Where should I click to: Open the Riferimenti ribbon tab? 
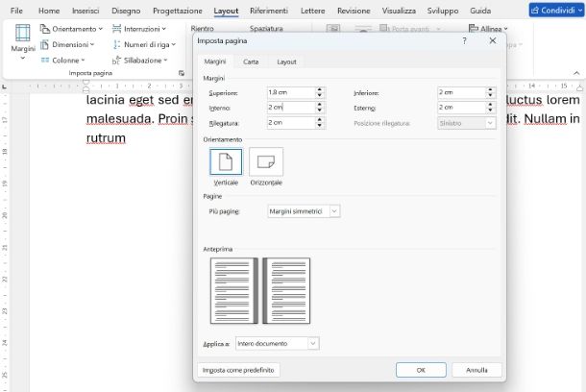click(268, 11)
